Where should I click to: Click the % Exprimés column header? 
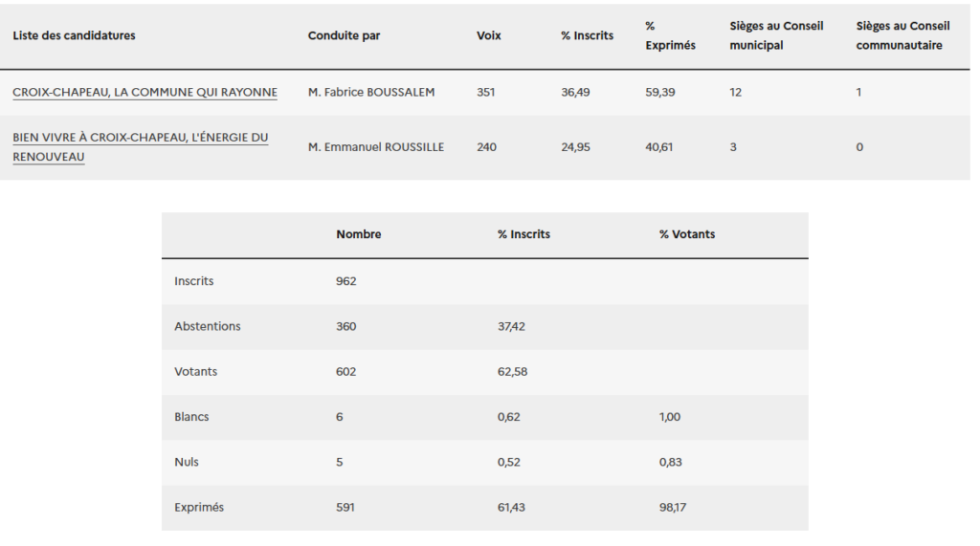point(670,35)
